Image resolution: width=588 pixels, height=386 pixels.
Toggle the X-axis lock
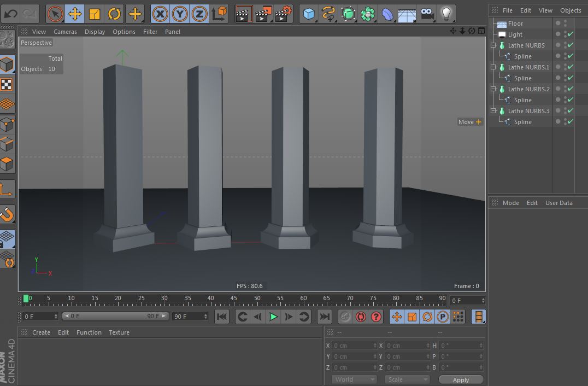pyautogui.click(x=159, y=14)
